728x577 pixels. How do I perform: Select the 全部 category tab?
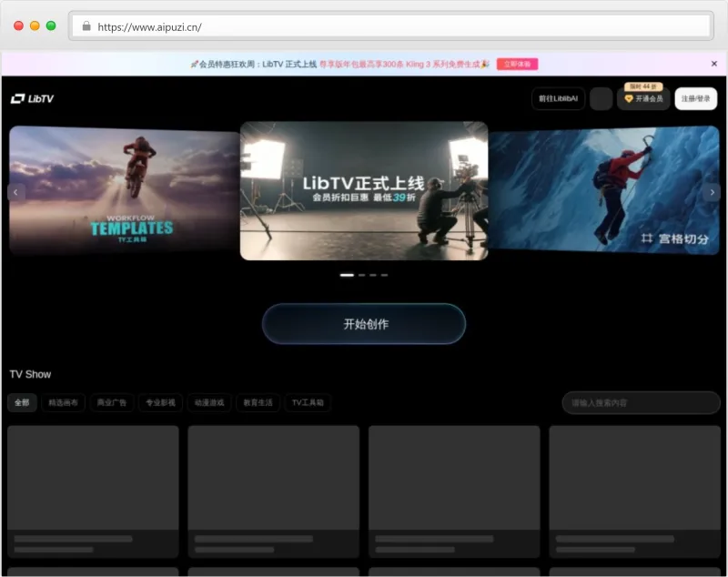tap(22, 402)
